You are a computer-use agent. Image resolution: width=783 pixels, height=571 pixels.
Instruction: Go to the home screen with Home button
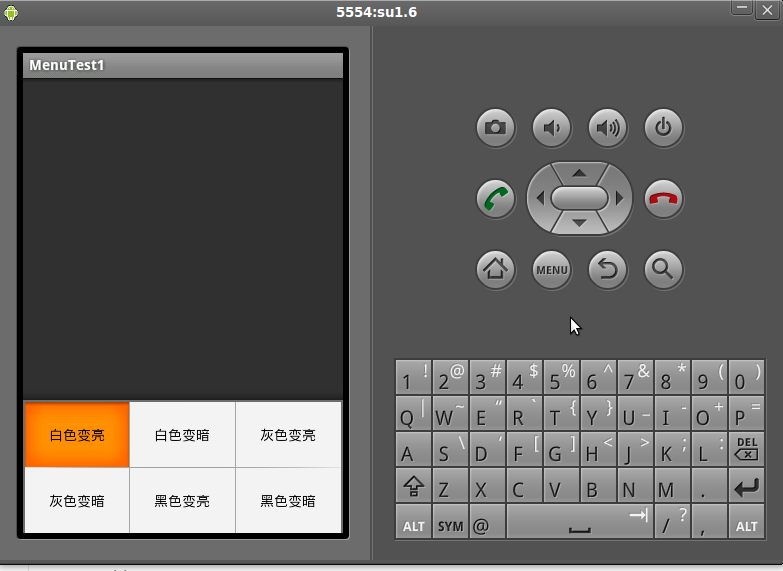(495, 270)
